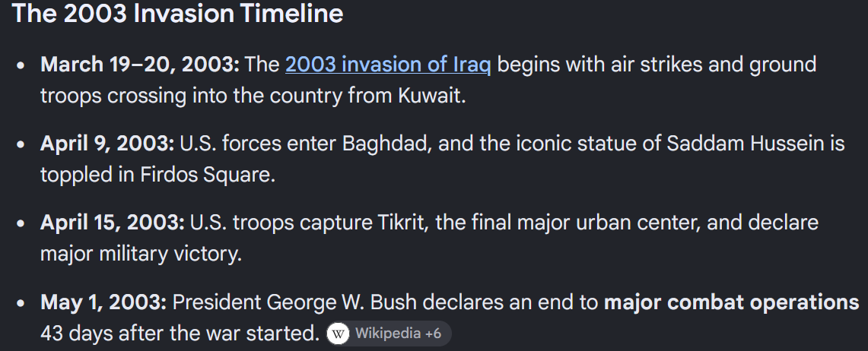The width and height of the screenshot is (868, 351).
Task: Click the bold "major combat operations" phrase
Action: (731, 302)
